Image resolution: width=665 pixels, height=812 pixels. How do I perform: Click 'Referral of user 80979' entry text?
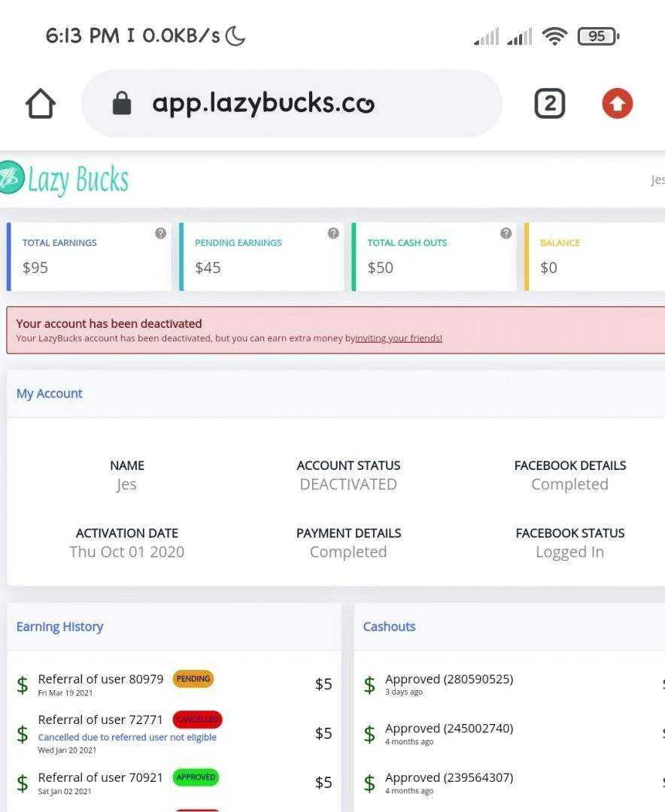(x=101, y=679)
